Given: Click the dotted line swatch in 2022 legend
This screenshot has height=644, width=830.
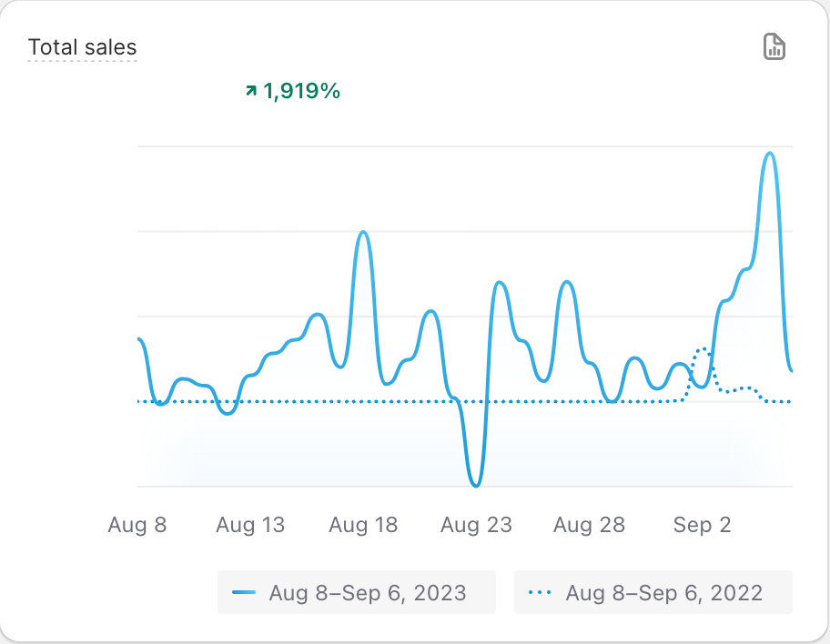Looking at the screenshot, I should (x=540, y=593).
